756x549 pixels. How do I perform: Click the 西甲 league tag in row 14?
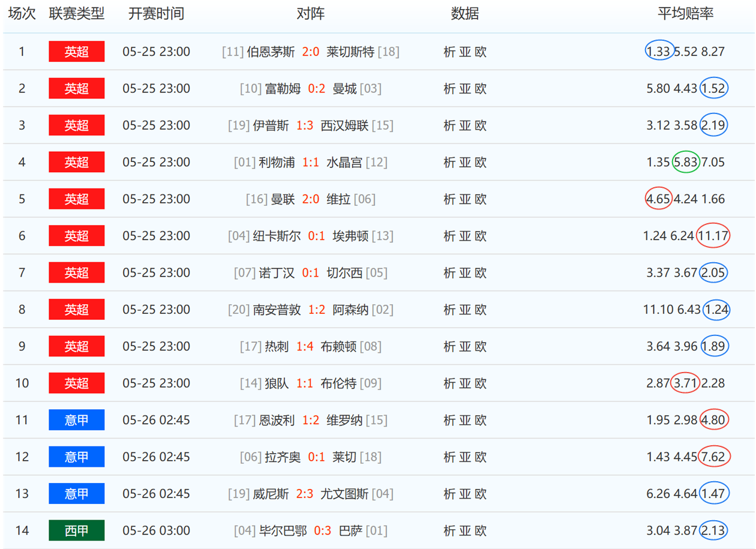tap(77, 530)
